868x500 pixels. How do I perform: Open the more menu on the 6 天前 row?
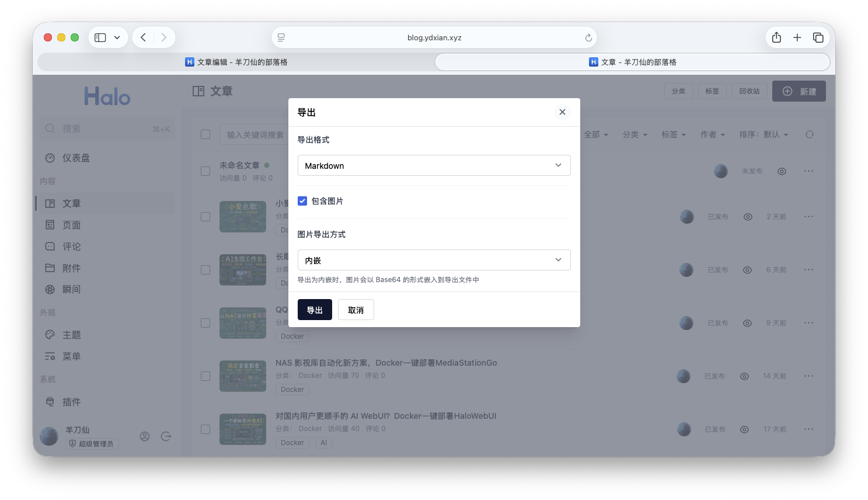click(808, 270)
